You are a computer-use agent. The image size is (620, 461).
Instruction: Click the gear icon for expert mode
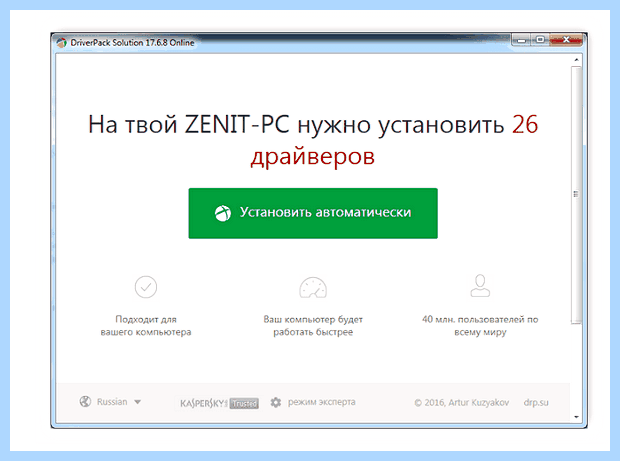[x=276, y=402]
